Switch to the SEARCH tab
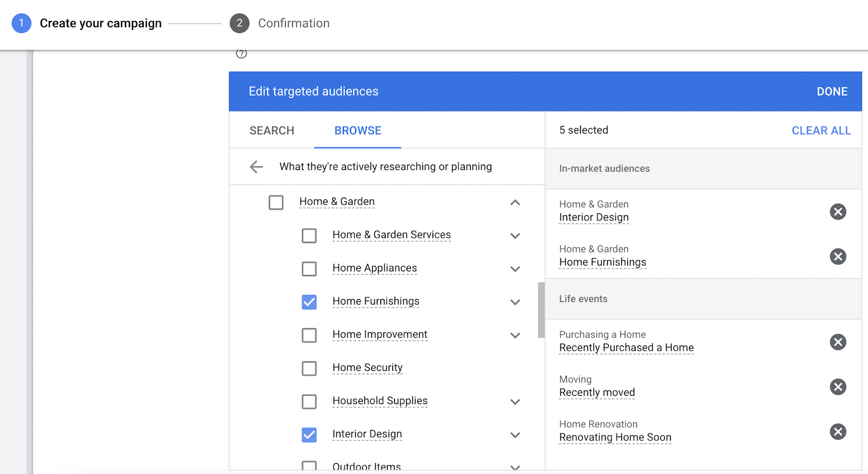Viewport: 868px width, 474px height. point(272,131)
